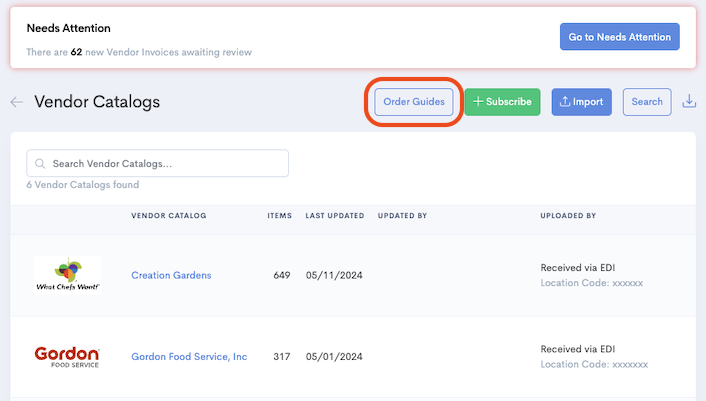Click the download icon in the header
This screenshot has width=706, height=401.
(689, 102)
